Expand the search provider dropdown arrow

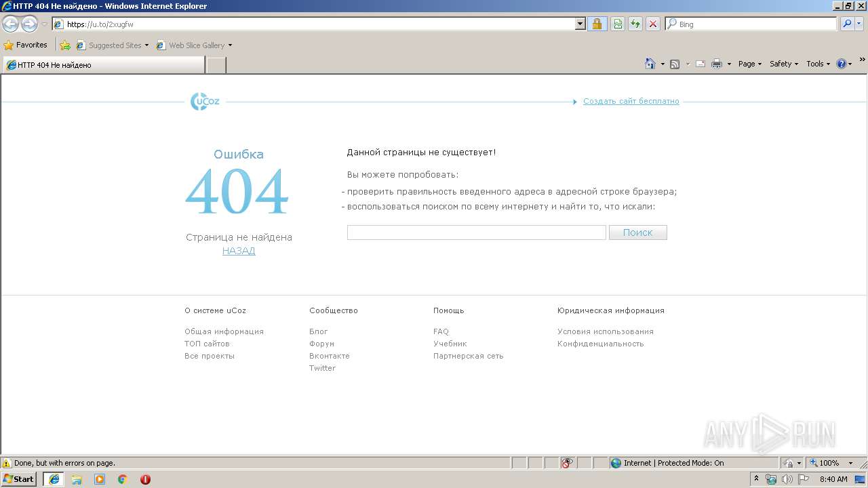861,24
